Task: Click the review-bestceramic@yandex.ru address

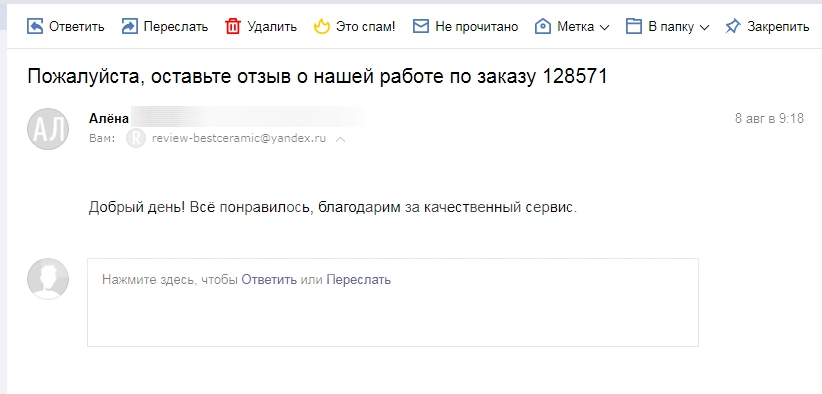Action: (239, 138)
